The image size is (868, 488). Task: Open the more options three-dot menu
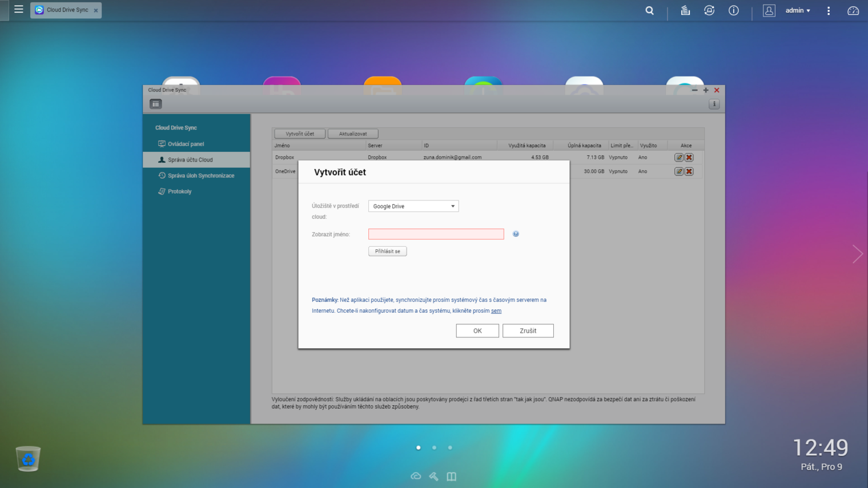tap(829, 10)
